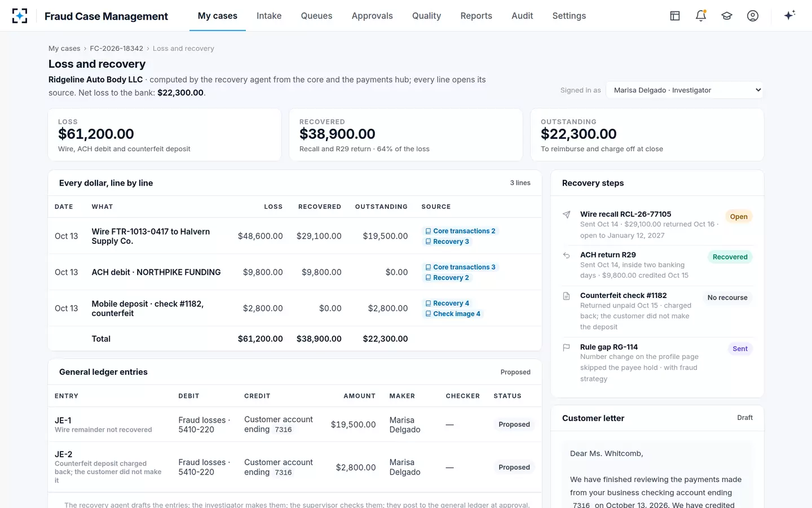Open the Queues tab
Viewport: 812px width, 508px height.
tap(316, 16)
